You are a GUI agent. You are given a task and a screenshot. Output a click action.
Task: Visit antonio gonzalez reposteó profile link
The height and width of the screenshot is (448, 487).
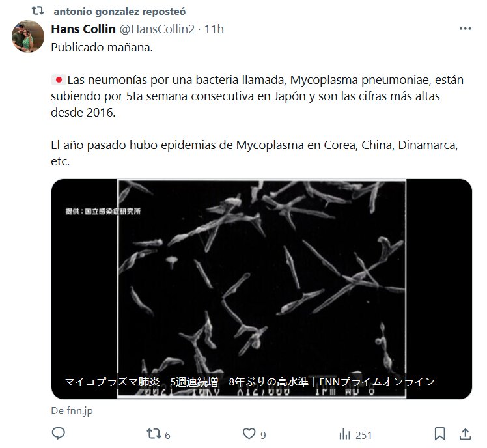click(x=120, y=12)
